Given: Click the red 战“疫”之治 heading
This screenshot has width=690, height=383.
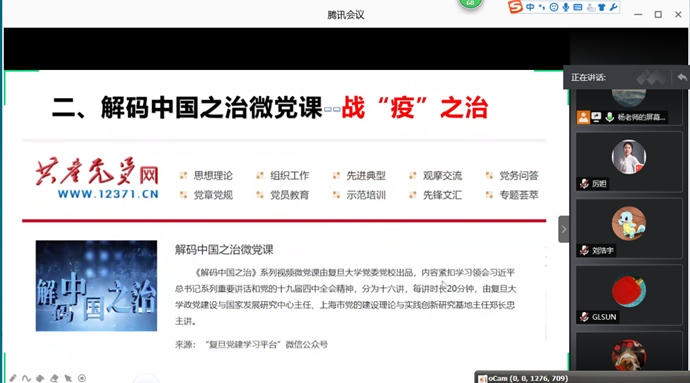Looking at the screenshot, I should coord(415,107).
